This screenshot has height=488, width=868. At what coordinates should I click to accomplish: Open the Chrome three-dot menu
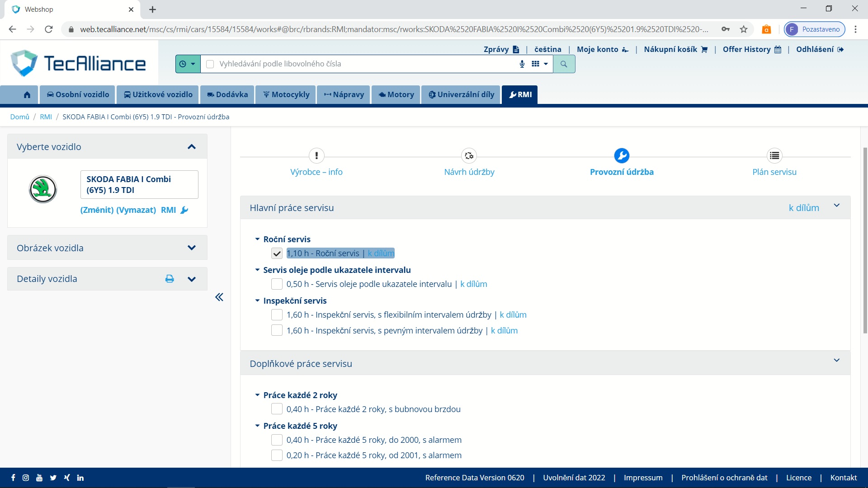(855, 29)
